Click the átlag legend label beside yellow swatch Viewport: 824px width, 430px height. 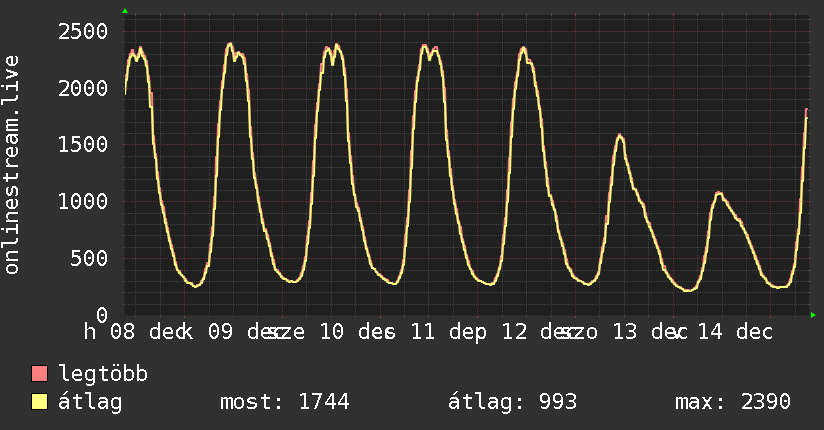click(x=90, y=402)
